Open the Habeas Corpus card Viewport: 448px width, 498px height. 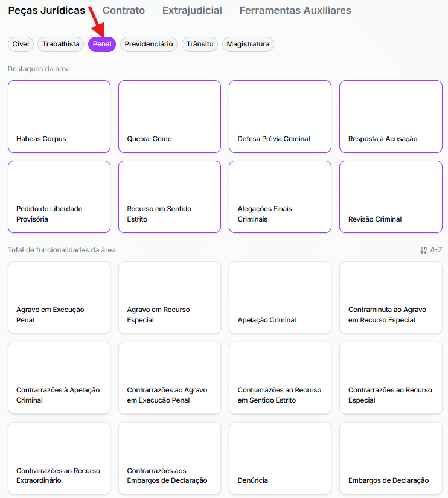pos(59,117)
